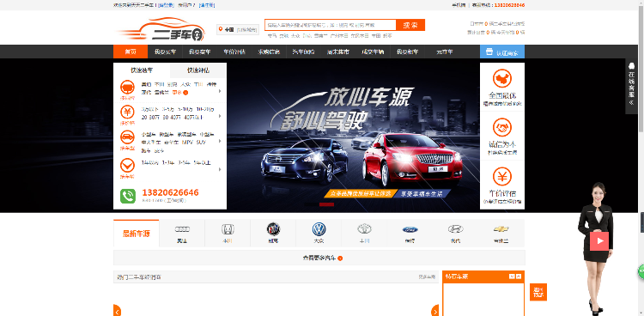644x316 pixels.
Task: Open the 我要卖车 nav item
Action: (199, 52)
